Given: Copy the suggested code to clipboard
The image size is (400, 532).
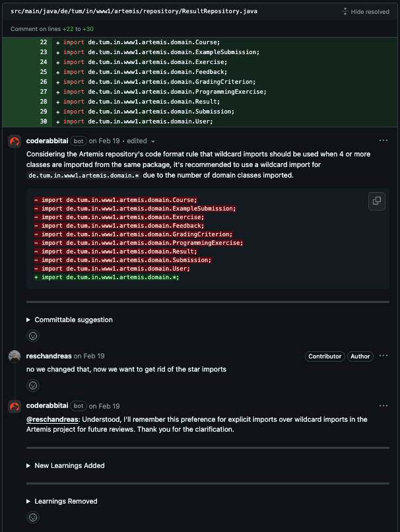Looking at the screenshot, I should point(376,201).
